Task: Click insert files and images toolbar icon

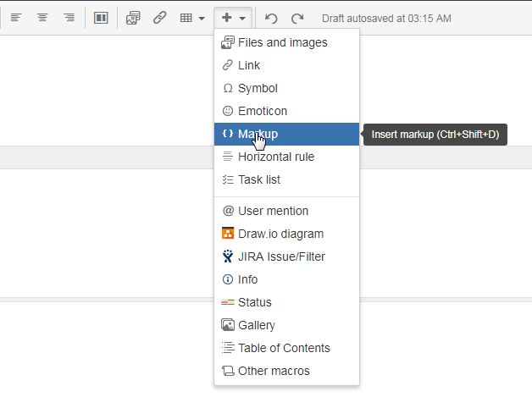Action: (133, 18)
